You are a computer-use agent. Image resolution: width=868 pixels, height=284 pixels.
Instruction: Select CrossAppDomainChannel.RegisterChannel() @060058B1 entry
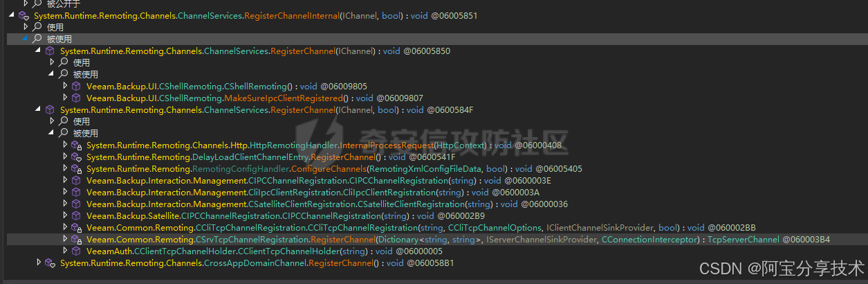coord(257,263)
